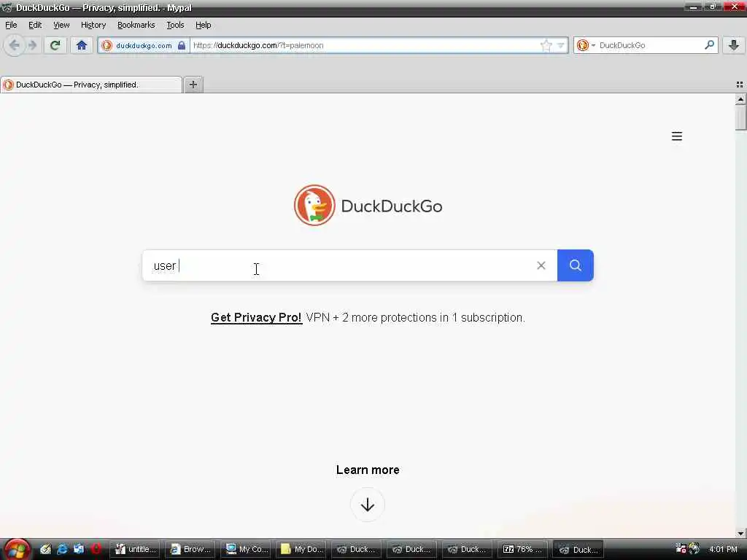
Task: Open the View menu
Action: pos(61,25)
